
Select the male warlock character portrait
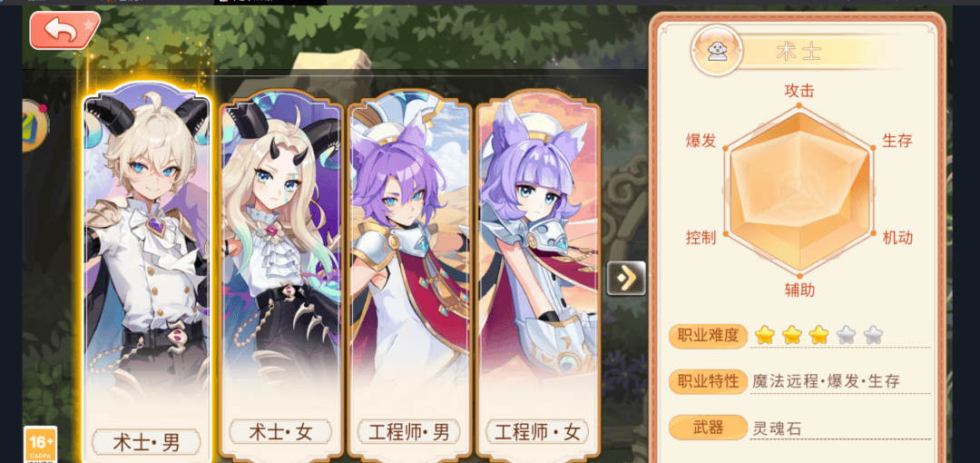point(148,269)
